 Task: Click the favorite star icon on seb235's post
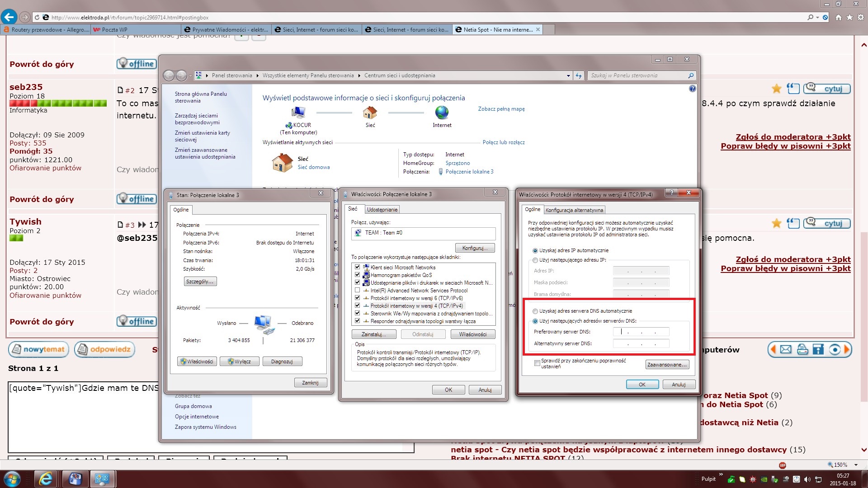tap(776, 89)
